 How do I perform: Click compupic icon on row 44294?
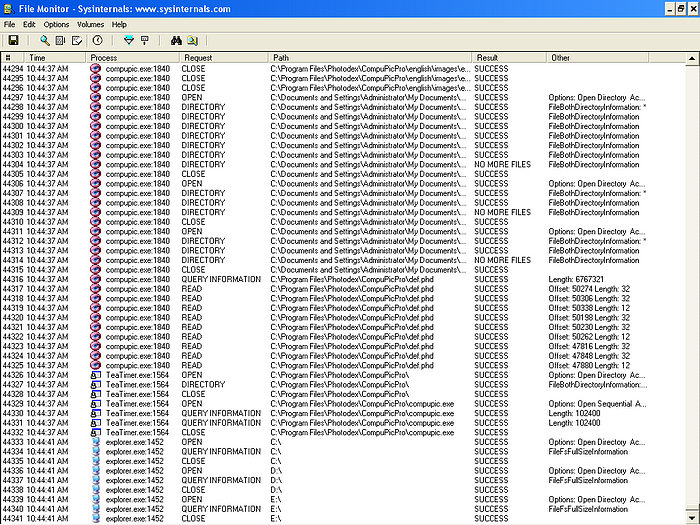96,69
